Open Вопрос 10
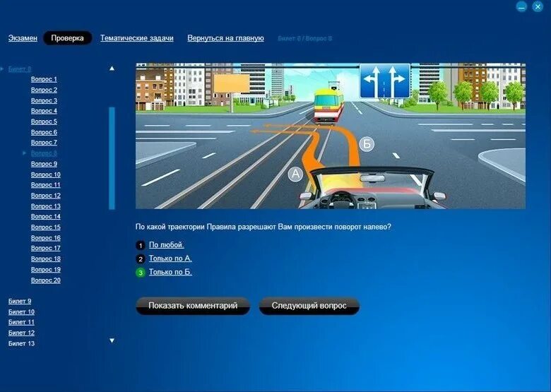Viewport: 551px width, 392px height. 46,174
